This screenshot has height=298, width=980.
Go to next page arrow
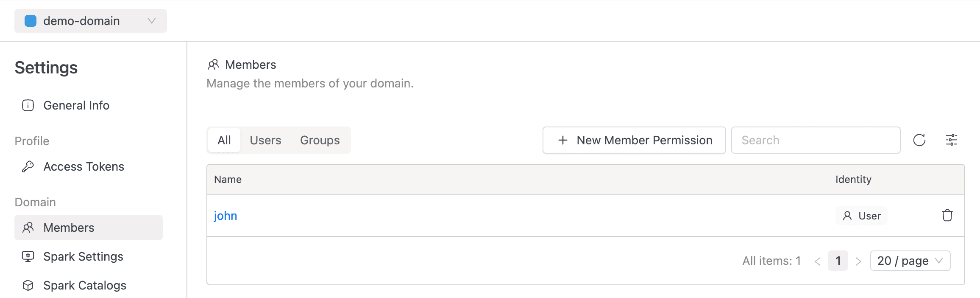pyautogui.click(x=858, y=261)
